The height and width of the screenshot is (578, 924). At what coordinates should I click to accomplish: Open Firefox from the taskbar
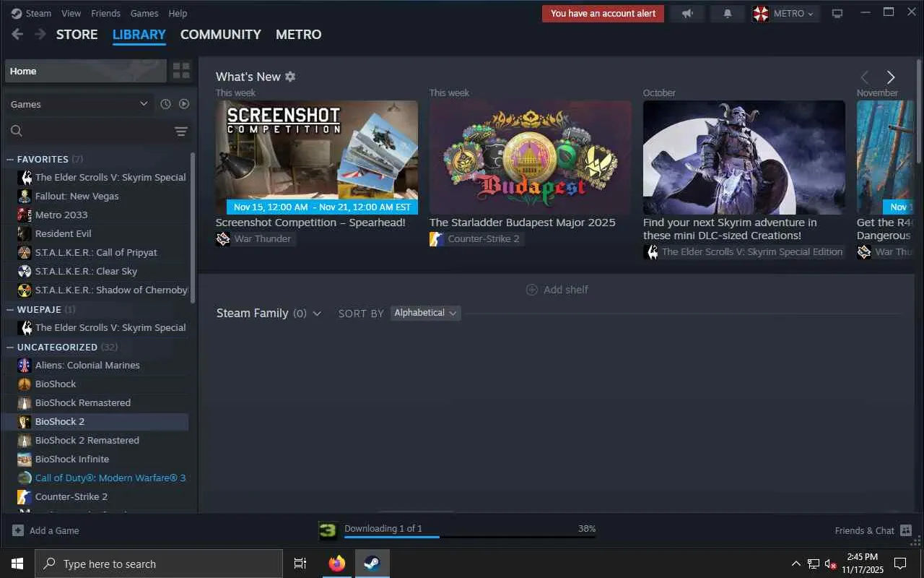337,564
